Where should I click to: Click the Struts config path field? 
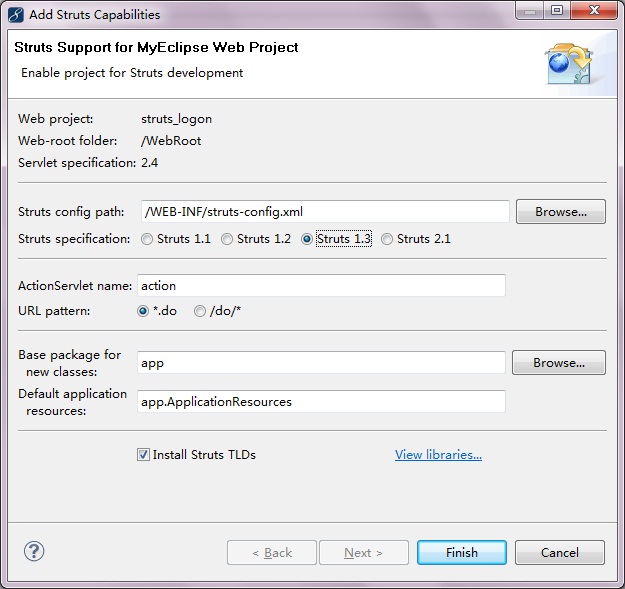(x=325, y=212)
